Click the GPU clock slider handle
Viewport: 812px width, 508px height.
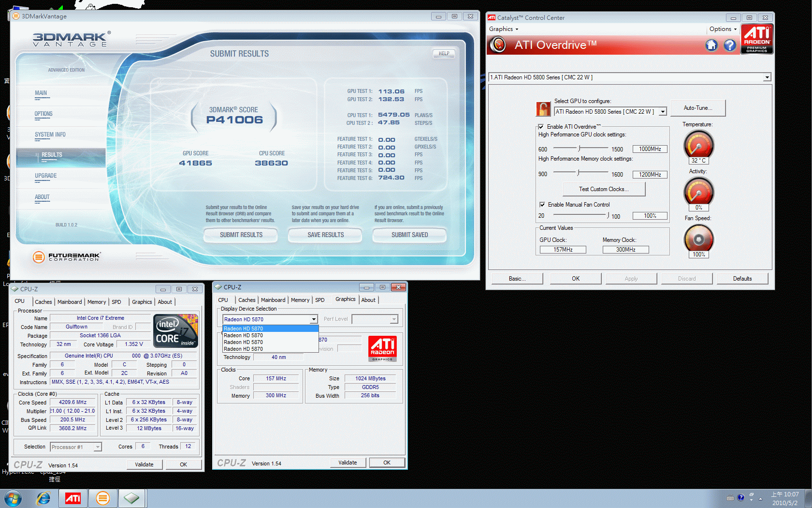click(x=580, y=148)
